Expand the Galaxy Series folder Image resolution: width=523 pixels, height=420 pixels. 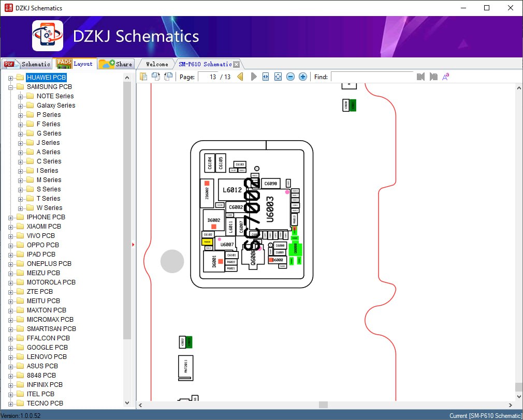[x=20, y=106]
